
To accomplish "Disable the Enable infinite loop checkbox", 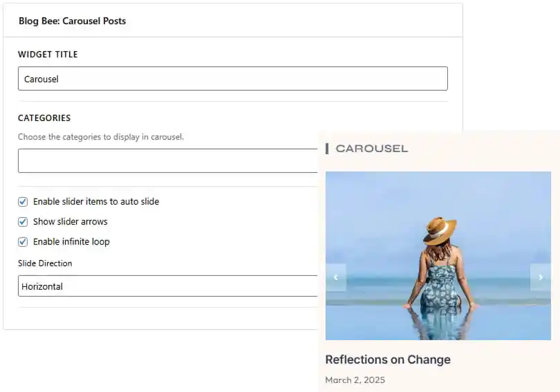I will coord(23,242).
